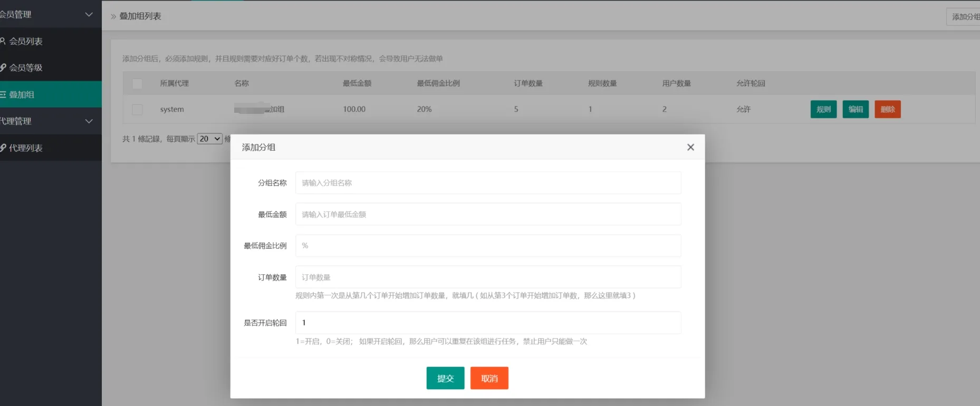Click the breadcrumb arrow icon before 叠加组列表
This screenshot has height=406, width=980.
113,16
